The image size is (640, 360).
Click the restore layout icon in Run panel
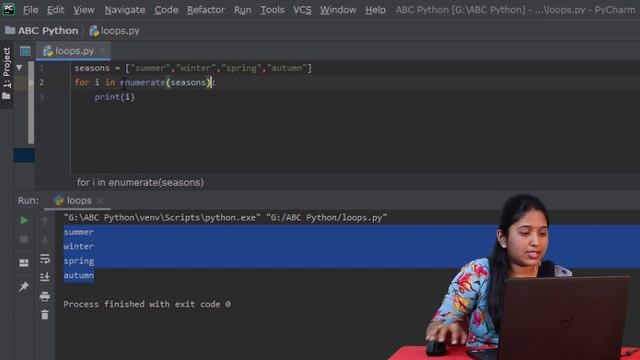click(24, 262)
